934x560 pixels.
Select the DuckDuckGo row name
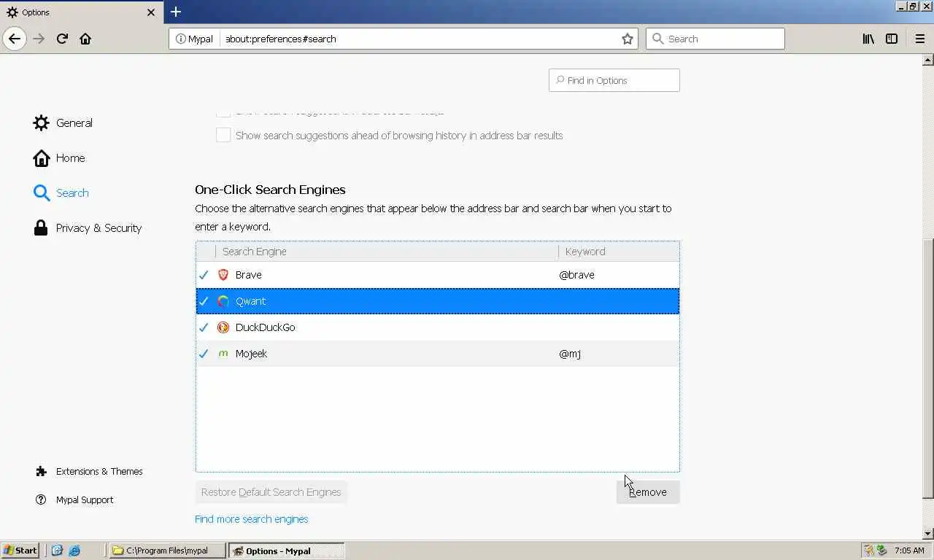[266, 327]
